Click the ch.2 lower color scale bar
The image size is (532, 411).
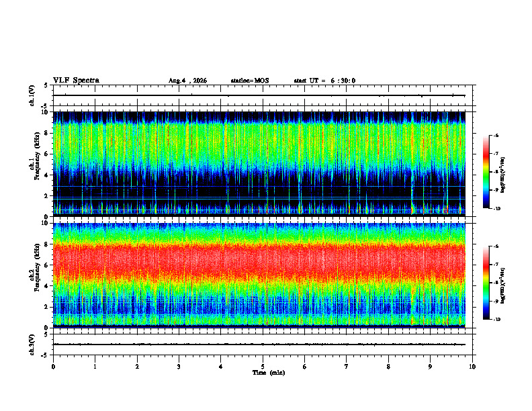click(486, 283)
